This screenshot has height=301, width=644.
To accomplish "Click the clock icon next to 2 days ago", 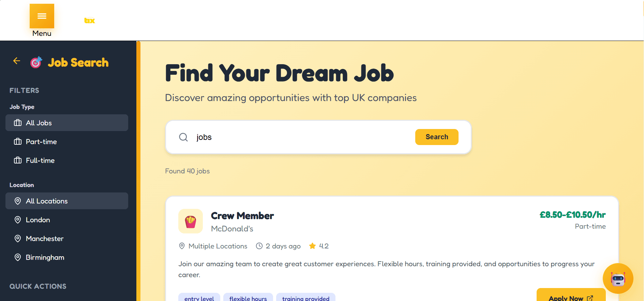I will coord(259,246).
